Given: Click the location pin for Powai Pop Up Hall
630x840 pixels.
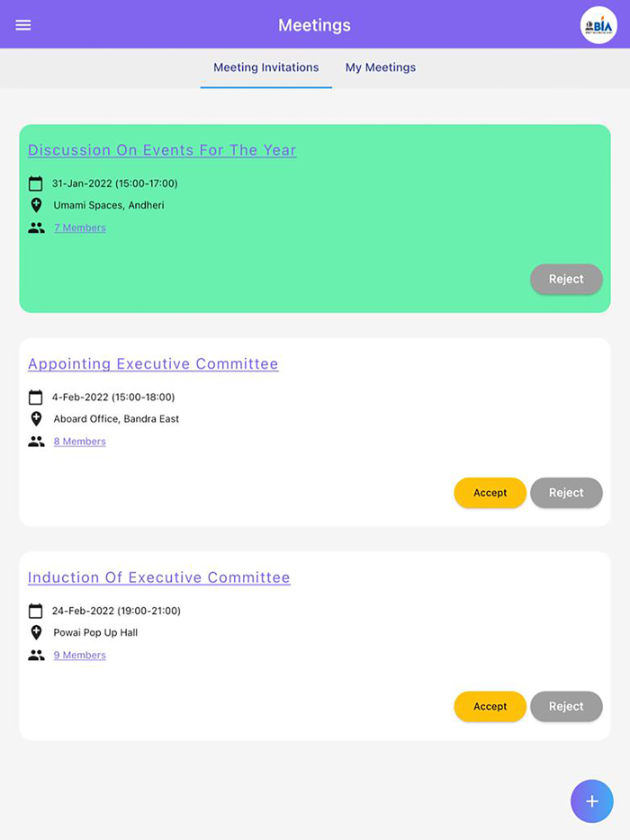Looking at the screenshot, I should pyautogui.click(x=36, y=632).
